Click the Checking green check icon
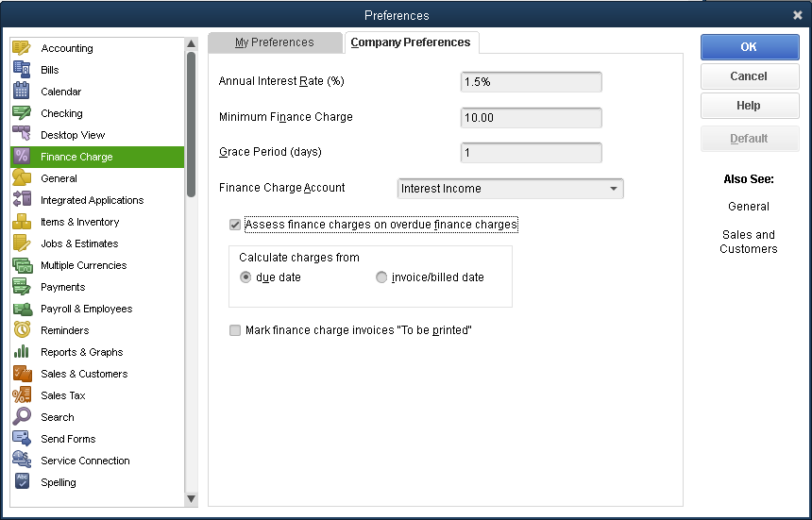812x520 pixels. coord(22,113)
